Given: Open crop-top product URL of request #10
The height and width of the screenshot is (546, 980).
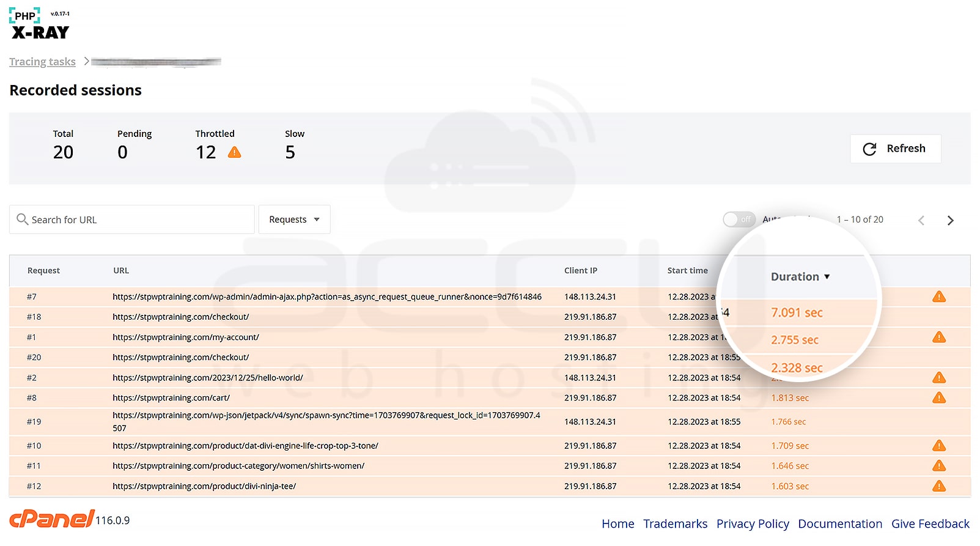Looking at the screenshot, I should pyautogui.click(x=245, y=446).
